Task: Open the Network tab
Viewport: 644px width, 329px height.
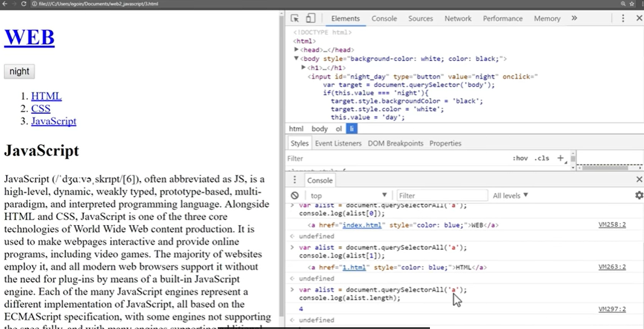Action: pyautogui.click(x=458, y=19)
